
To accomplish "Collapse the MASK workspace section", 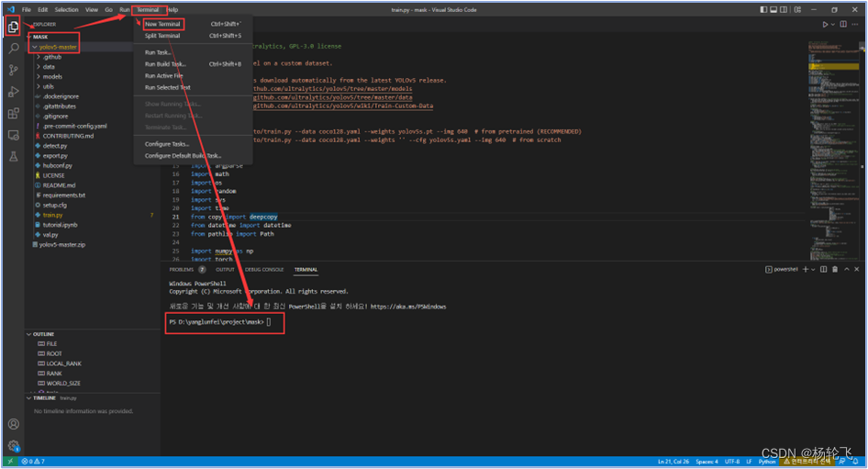I will (28, 37).
